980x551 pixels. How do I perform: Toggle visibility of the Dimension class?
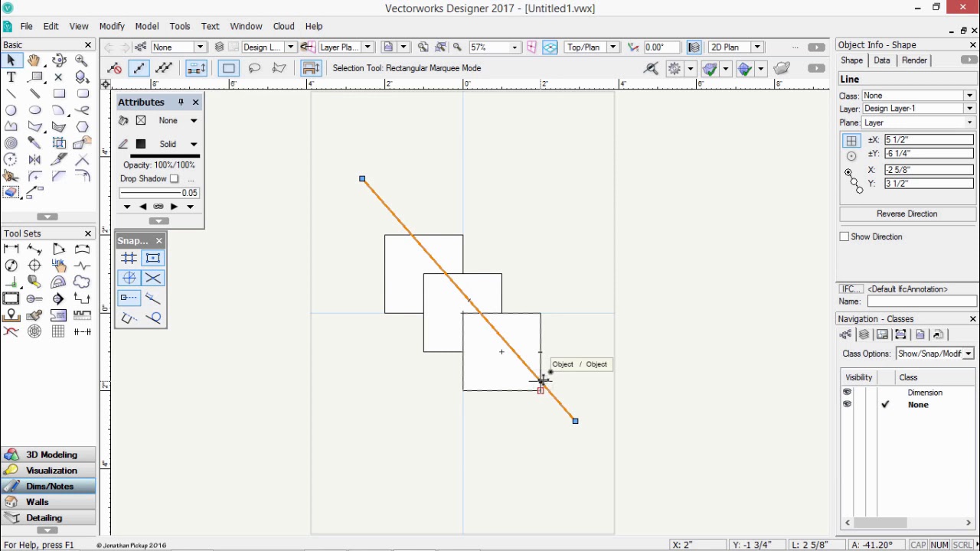pyautogui.click(x=847, y=393)
